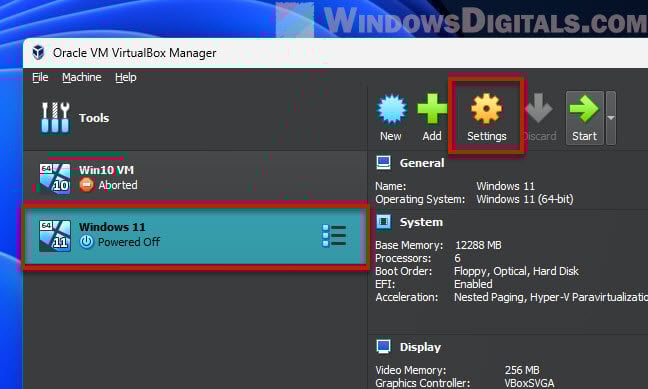The image size is (648, 389).
Task: Click the Aborted status icon
Action: click(x=86, y=185)
